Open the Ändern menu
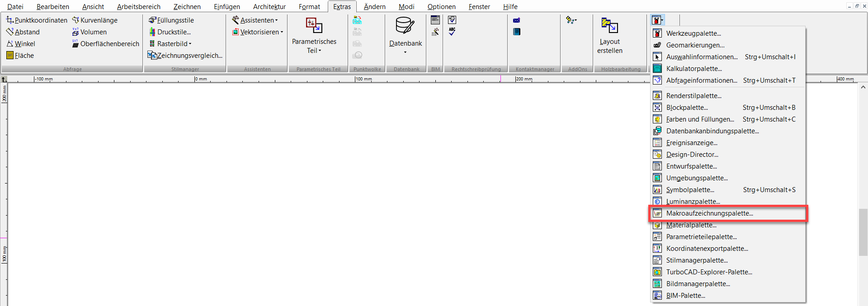This screenshot has width=868, height=306. click(x=374, y=7)
